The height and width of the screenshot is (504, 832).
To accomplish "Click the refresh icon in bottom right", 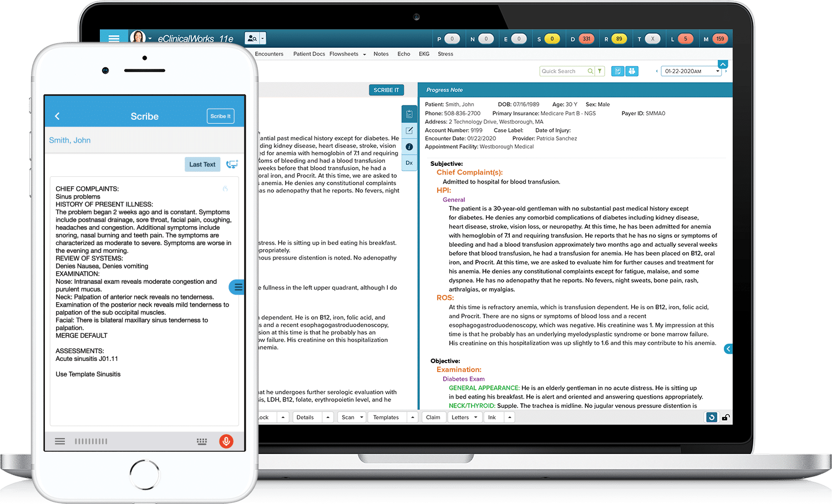I will 711,418.
